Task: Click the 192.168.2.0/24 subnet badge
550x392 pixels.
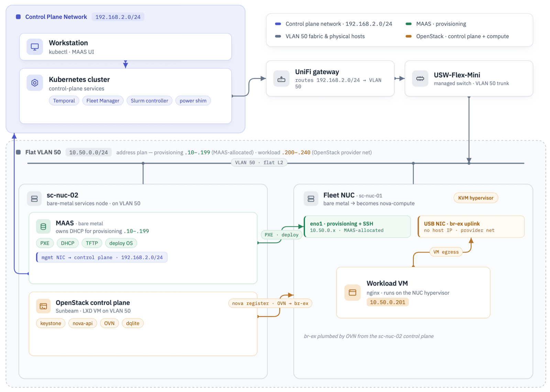Action: [x=118, y=17]
